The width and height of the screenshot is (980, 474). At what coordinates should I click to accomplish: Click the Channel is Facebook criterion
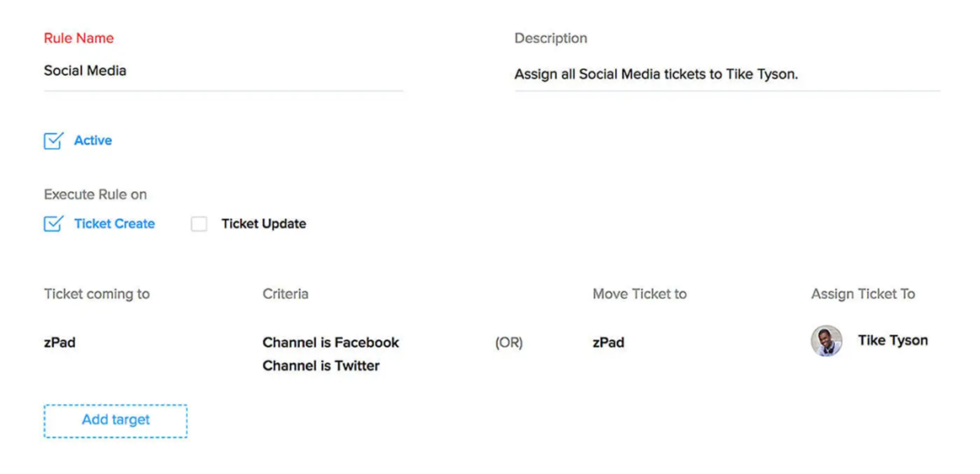pyautogui.click(x=330, y=343)
